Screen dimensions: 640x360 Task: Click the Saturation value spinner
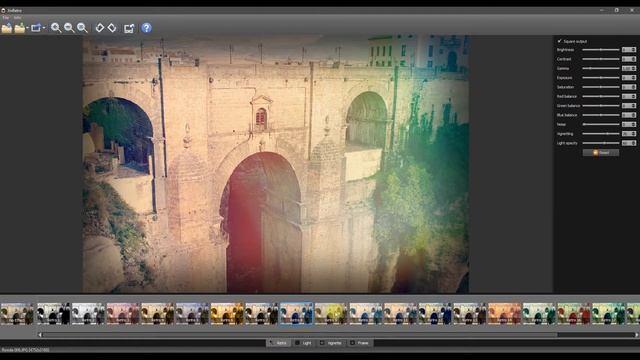629,87
